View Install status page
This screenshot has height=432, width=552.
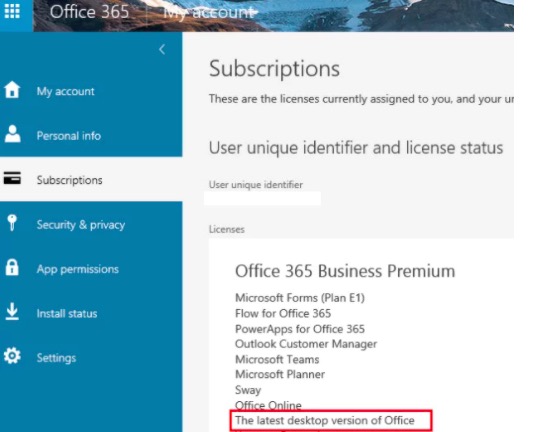(x=67, y=313)
